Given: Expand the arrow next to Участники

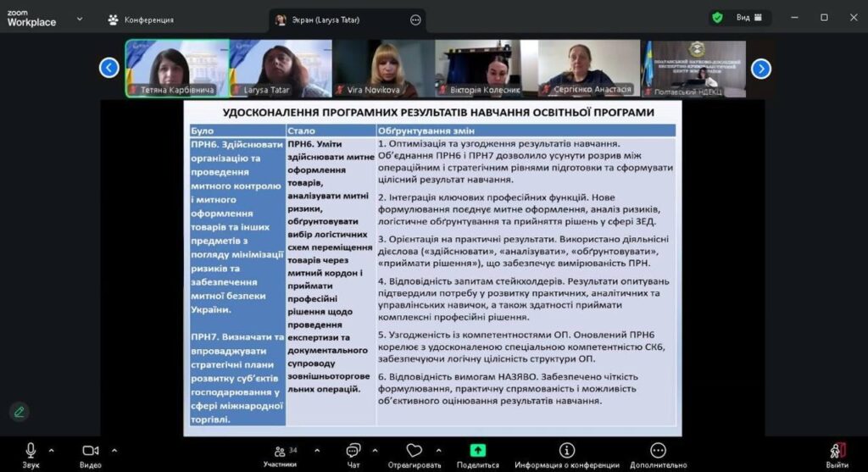Looking at the screenshot, I should 317,450.
